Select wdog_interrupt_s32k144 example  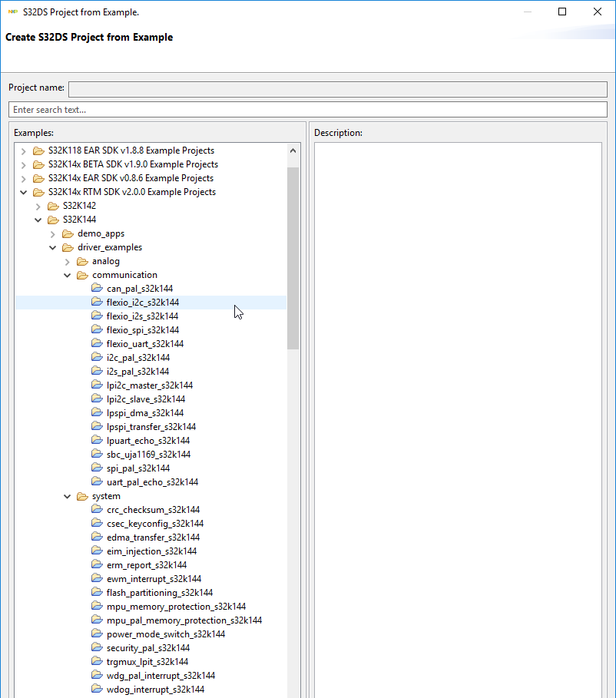point(155,690)
